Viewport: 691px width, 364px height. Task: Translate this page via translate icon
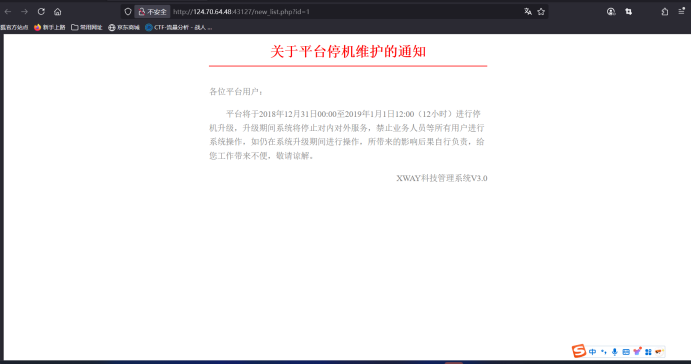click(x=528, y=12)
